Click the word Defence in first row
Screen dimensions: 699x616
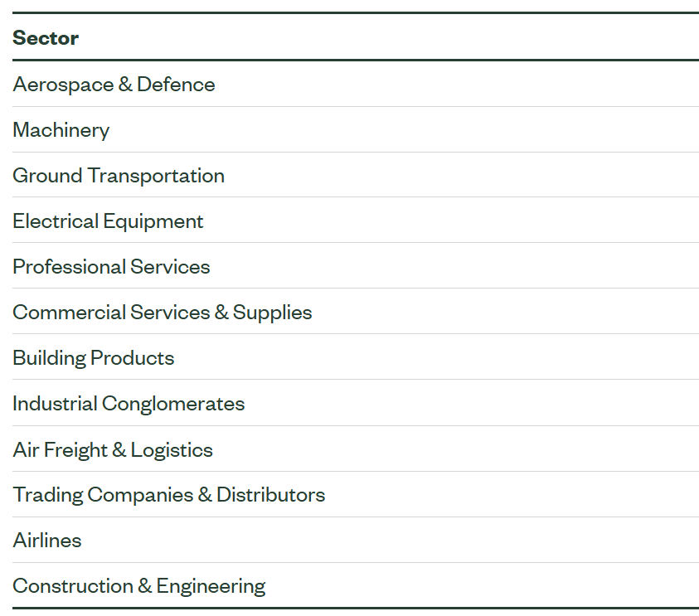click(176, 85)
